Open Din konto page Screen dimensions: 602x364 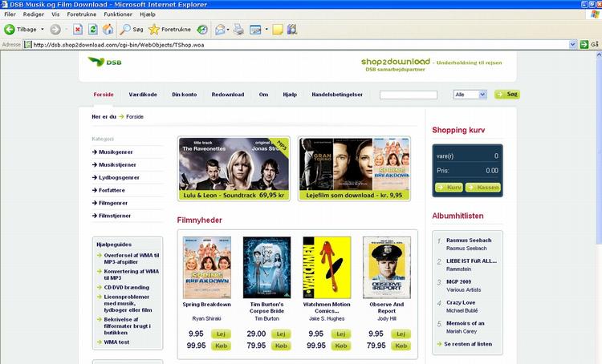pos(185,95)
